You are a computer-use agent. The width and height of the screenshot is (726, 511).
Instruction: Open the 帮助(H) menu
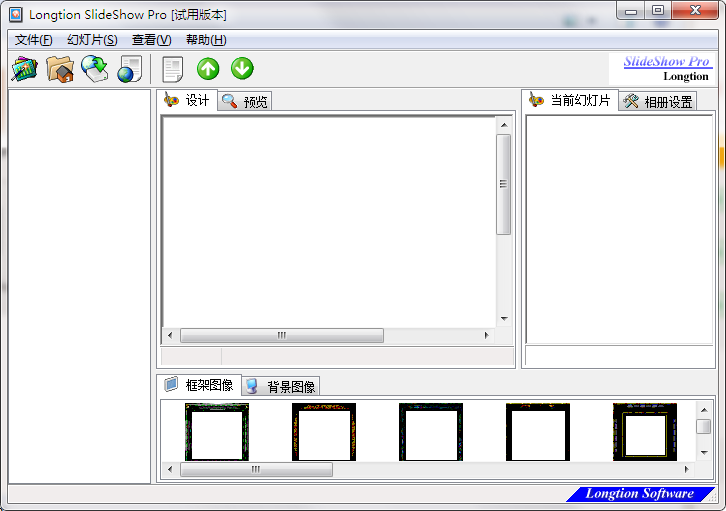[206, 40]
